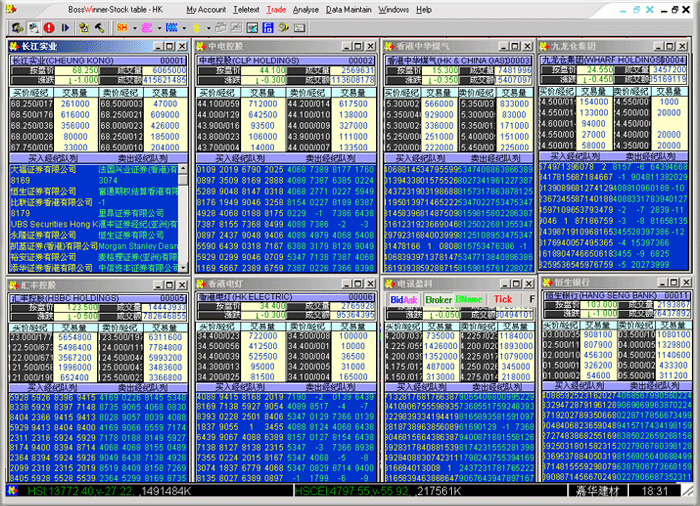Click the 汇丰控股 window title icon
Viewport: 700px width, 506px height.
pyautogui.click(x=13, y=285)
